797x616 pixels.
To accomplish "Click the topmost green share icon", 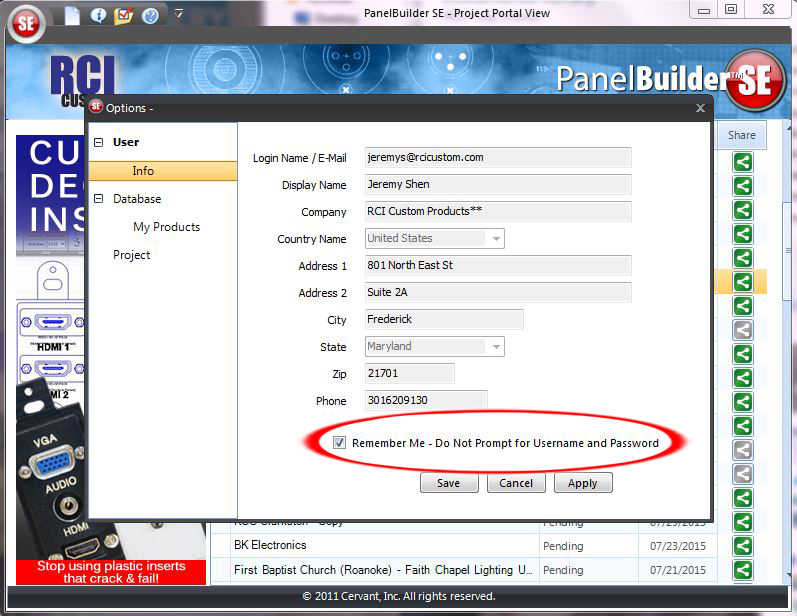I will pyautogui.click(x=742, y=162).
